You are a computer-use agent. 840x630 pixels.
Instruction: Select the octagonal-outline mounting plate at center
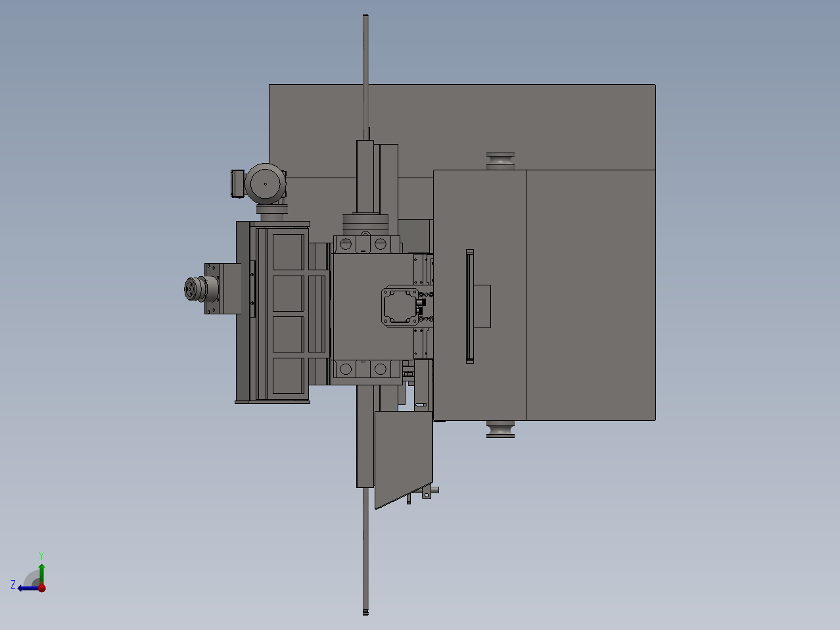(400, 306)
